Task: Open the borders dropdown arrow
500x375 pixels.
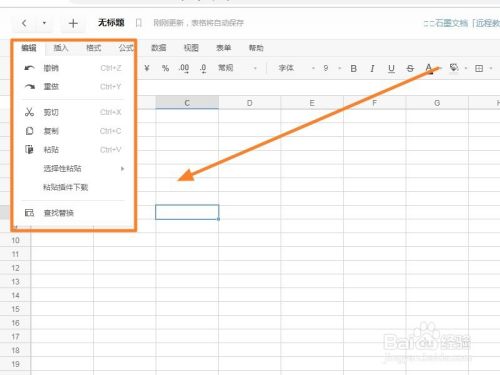Action: pos(491,68)
